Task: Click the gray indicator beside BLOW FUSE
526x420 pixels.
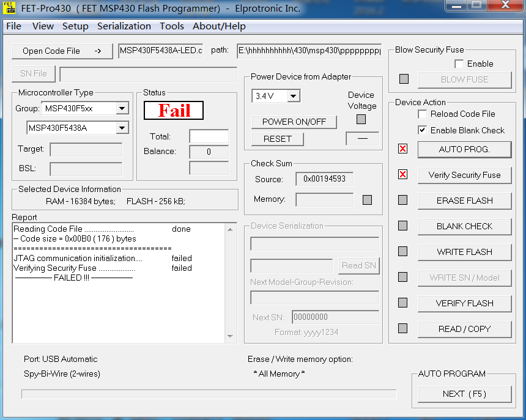Action: click(x=404, y=79)
